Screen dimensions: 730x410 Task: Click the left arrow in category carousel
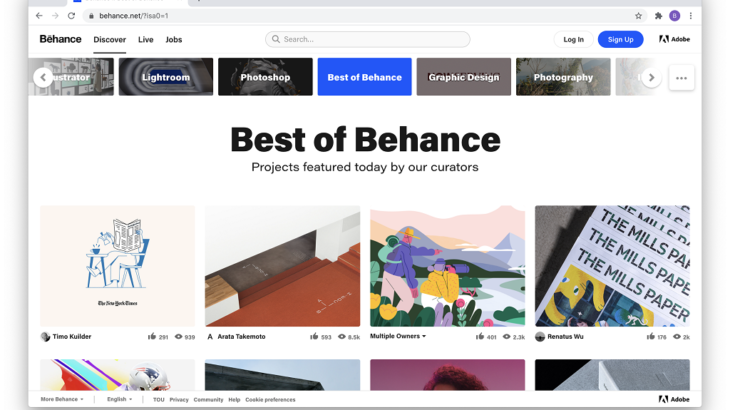point(42,77)
